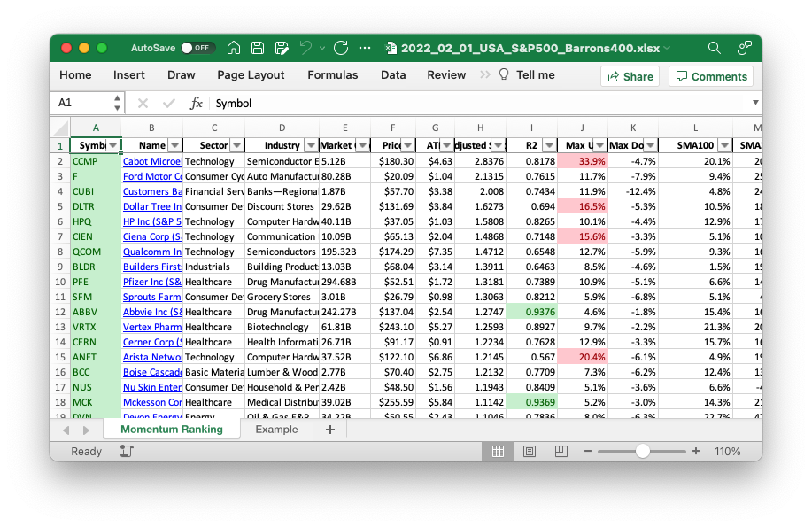Click the accessibility/macro status bar icon
This screenshot has height=527, width=812.
point(127,452)
